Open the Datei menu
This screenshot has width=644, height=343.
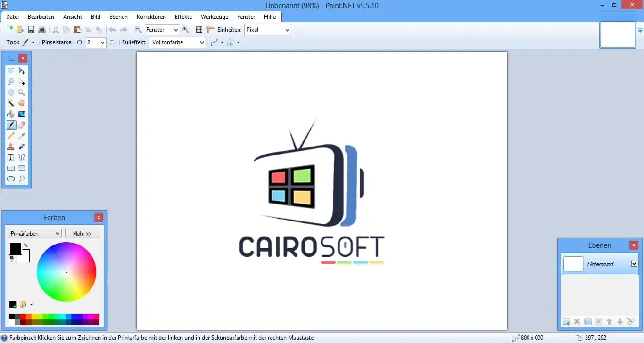[12, 16]
